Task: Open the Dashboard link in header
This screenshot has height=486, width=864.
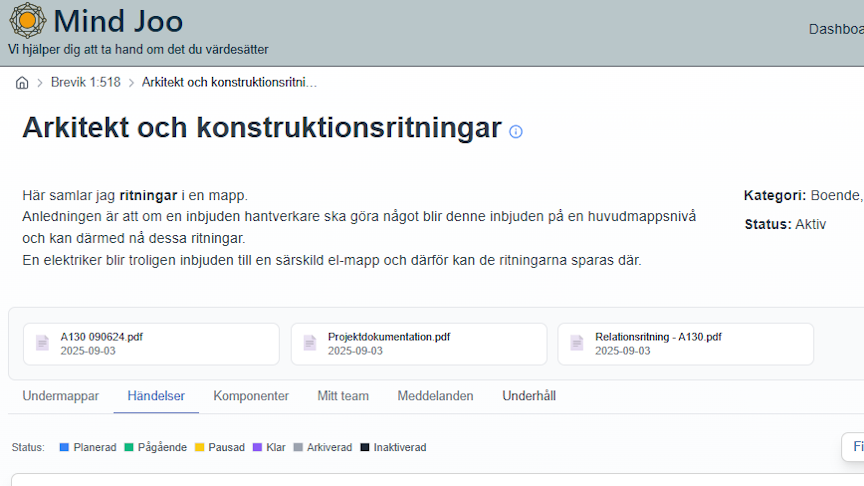Action: point(836,29)
